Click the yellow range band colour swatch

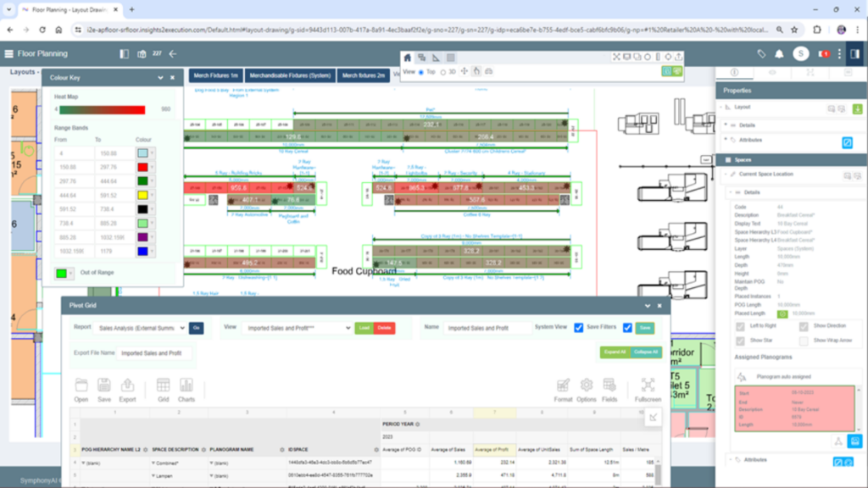pyautogui.click(x=142, y=194)
